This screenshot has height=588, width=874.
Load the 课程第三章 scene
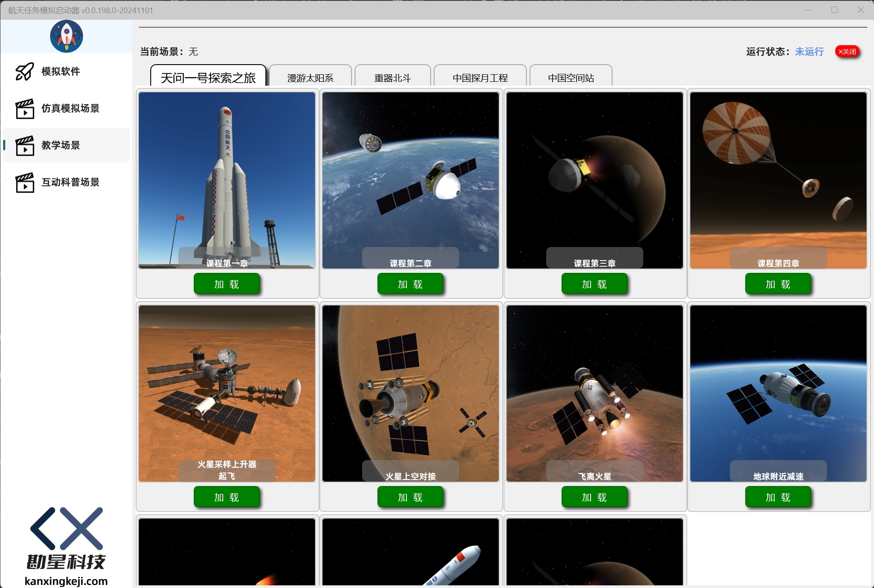(x=595, y=284)
